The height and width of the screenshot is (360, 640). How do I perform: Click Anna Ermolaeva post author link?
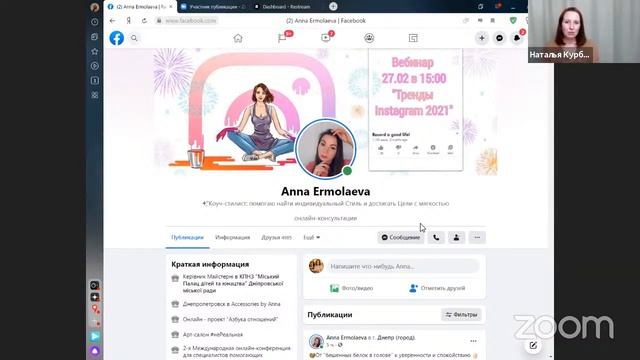pos(347,338)
